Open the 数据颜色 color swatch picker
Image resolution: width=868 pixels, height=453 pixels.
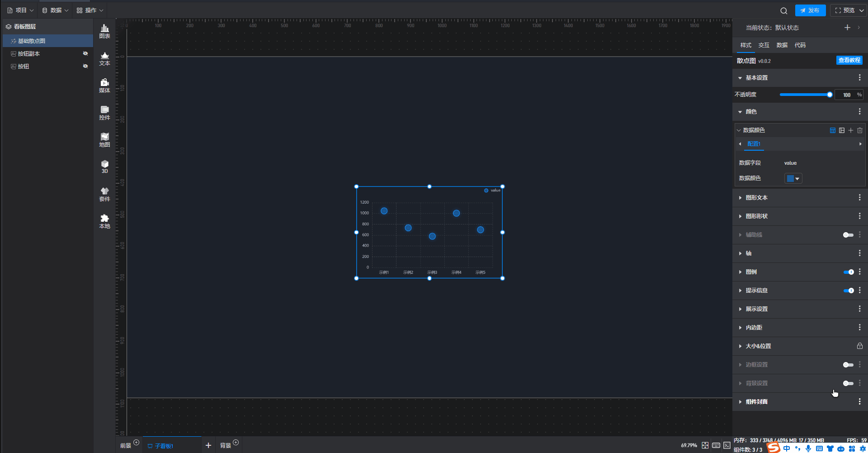coord(793,178)
